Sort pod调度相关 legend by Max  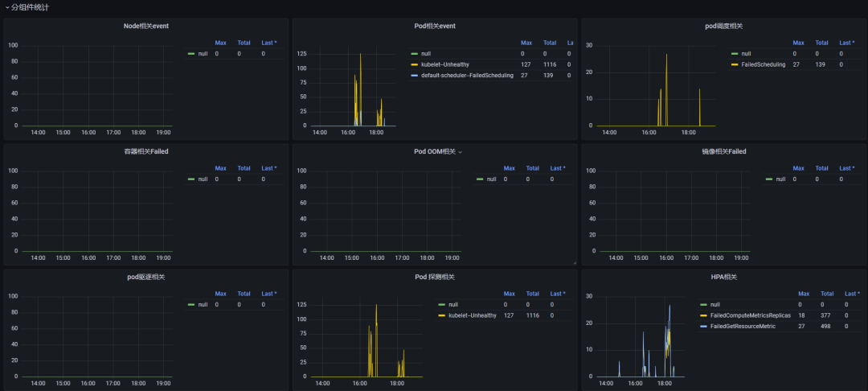pyautogui.click(x=798, y=43)
